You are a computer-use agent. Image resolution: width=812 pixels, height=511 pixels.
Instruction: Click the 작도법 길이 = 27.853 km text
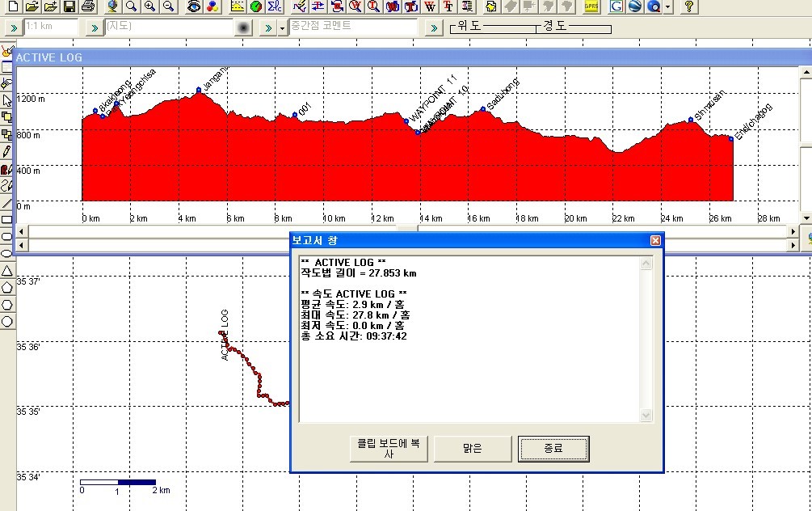coord(359,273)
